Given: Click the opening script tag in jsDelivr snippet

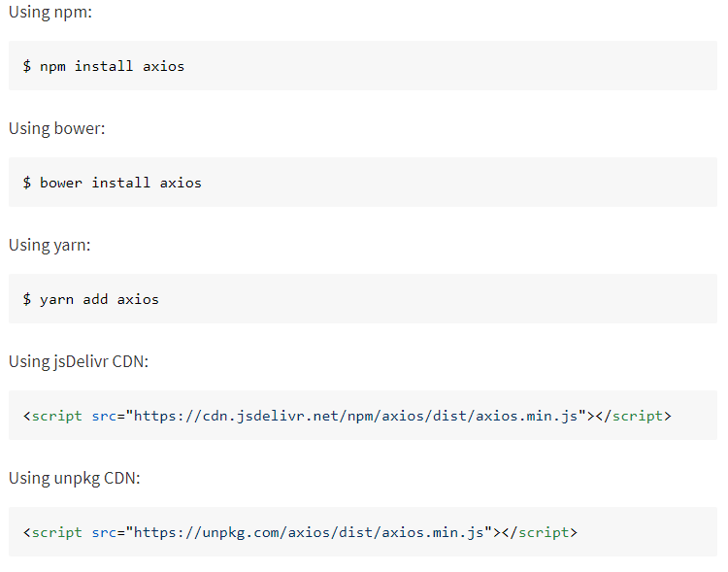Looking at the screenshot, I should (52, 416).
